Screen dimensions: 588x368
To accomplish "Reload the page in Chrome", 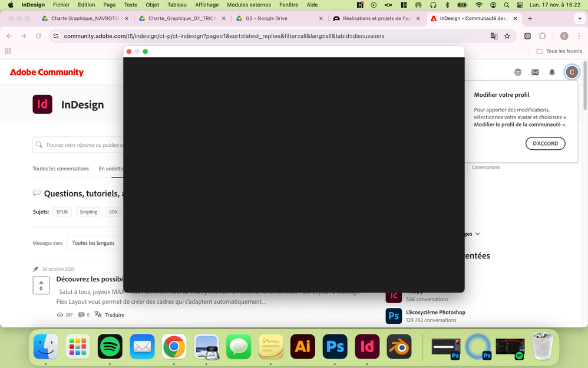I will coord(38,36).
